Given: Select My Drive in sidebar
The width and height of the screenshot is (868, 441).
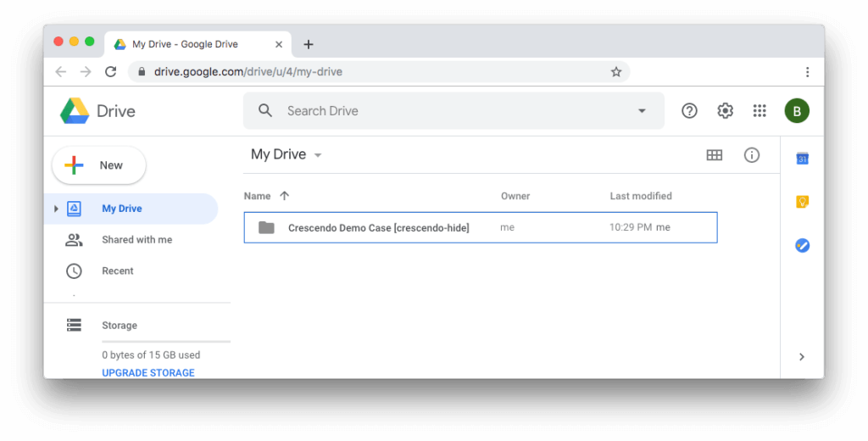Looking at the screenshot, I should (131, 209).
